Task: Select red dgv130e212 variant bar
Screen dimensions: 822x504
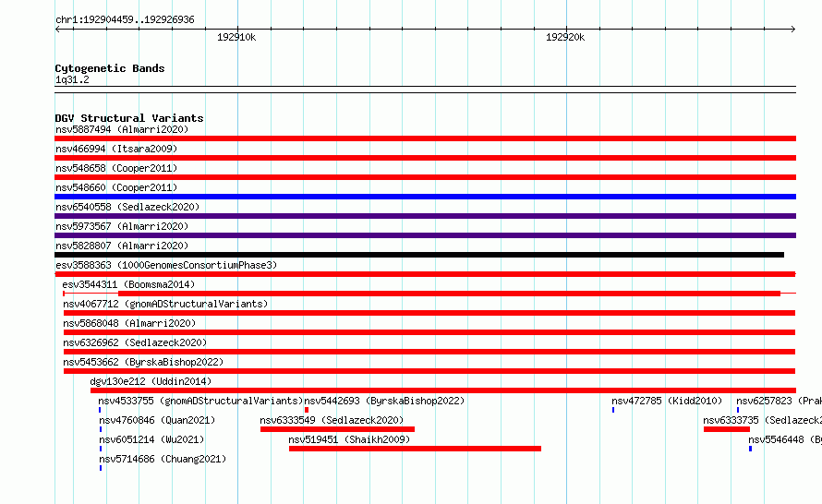Action: click(x=443, y=390)
